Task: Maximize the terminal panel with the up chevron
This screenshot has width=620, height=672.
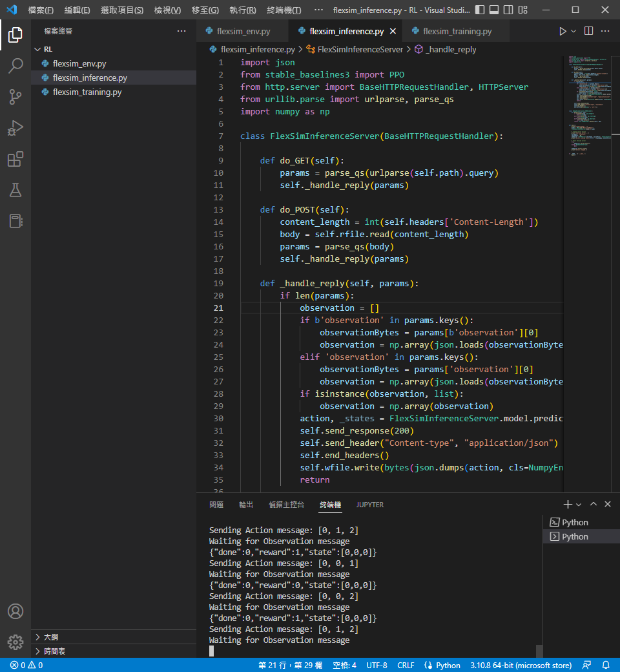Action: (594, 504)
